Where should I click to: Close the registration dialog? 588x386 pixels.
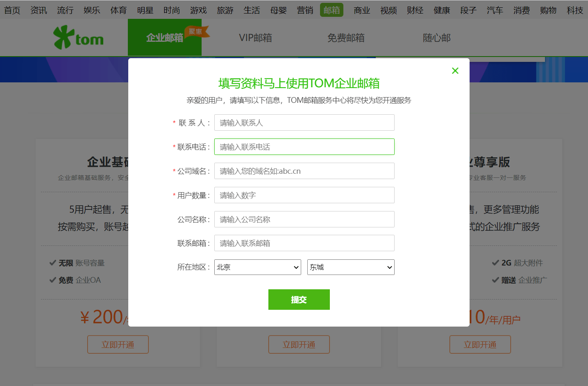[455, 70]
